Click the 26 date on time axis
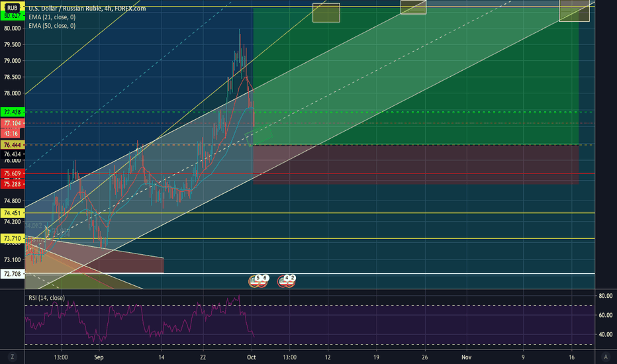This screenshot has height=364, width=617. (x=424, y=357)
